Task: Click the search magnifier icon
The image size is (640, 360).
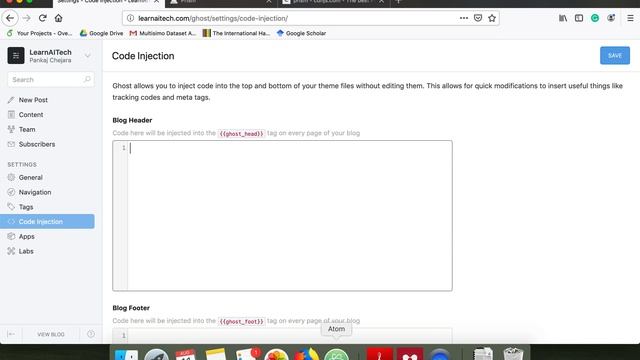Action: pyautogui.click(x=87, y=79)
